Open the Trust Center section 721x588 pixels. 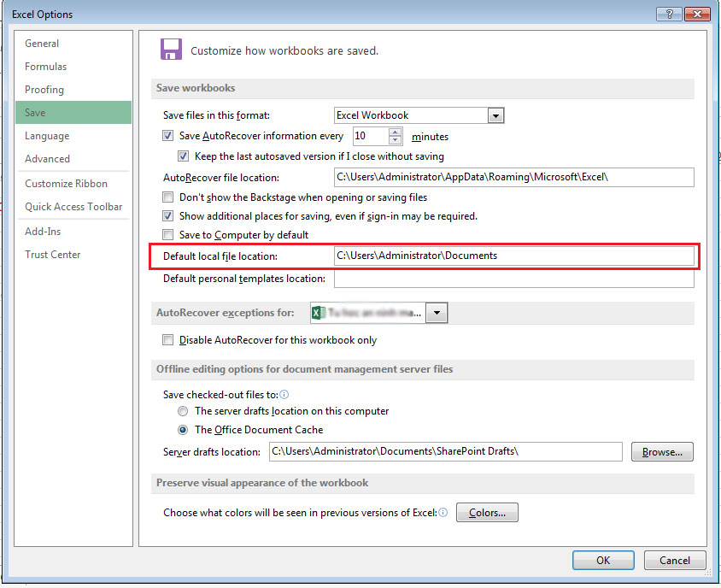coord(52,254)
